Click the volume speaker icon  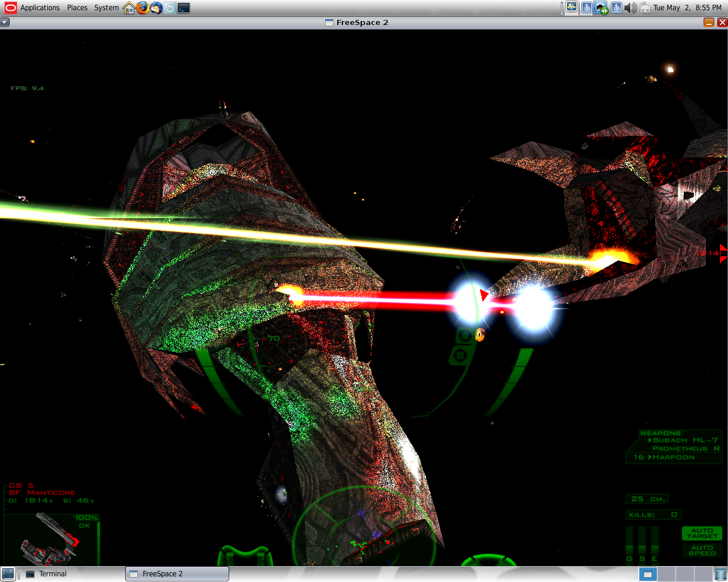tap(630, 7)
